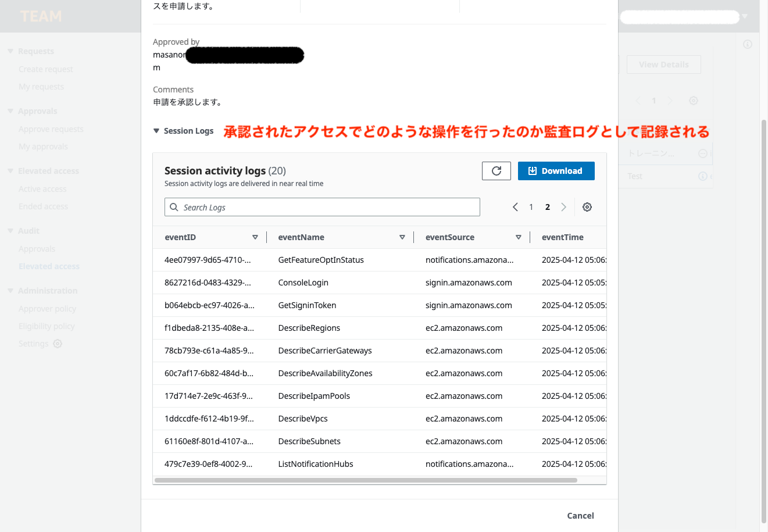Click the horizontal scrollbar under logs table
The height and width of the screenshot is (532, 768).
tap(366, 480)
